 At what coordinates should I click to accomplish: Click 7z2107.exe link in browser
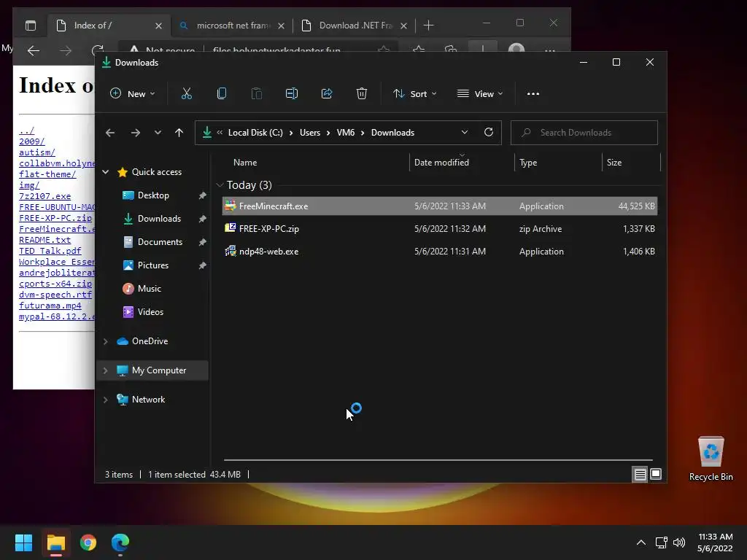point(44,196)
